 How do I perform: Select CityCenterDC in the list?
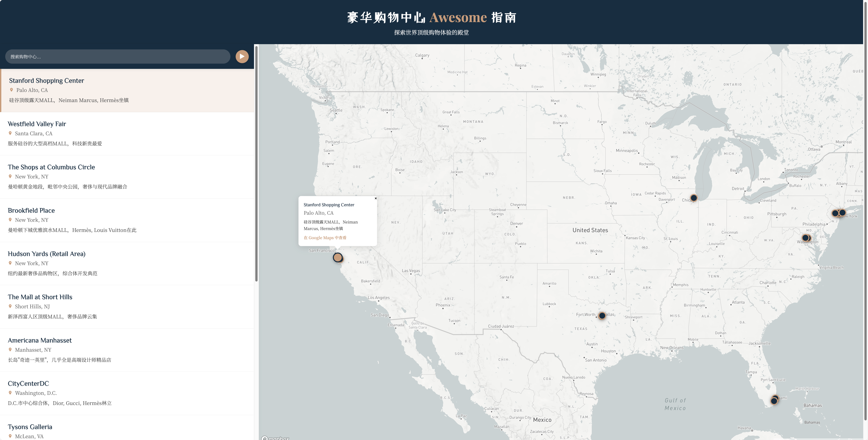[127, 394]
